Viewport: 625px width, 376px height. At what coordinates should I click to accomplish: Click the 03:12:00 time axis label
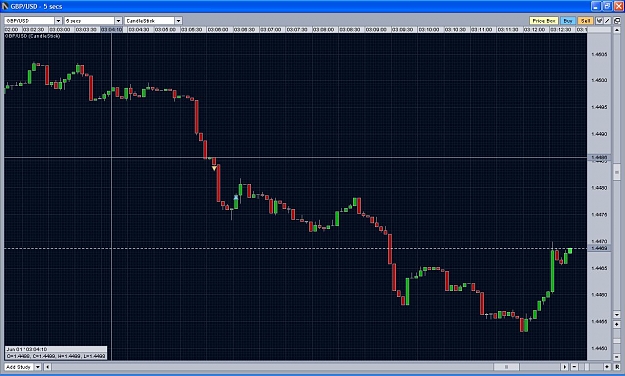(x=534, y=30)
